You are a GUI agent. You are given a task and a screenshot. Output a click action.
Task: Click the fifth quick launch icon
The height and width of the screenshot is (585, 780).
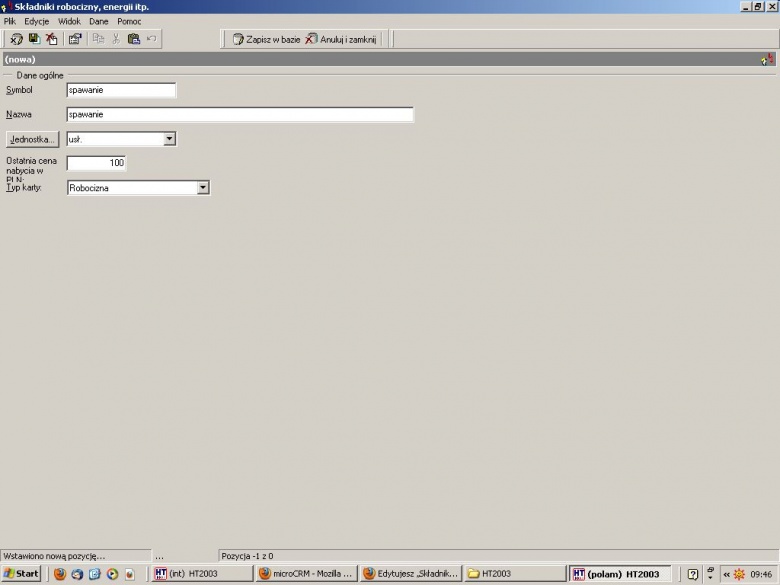129,574
